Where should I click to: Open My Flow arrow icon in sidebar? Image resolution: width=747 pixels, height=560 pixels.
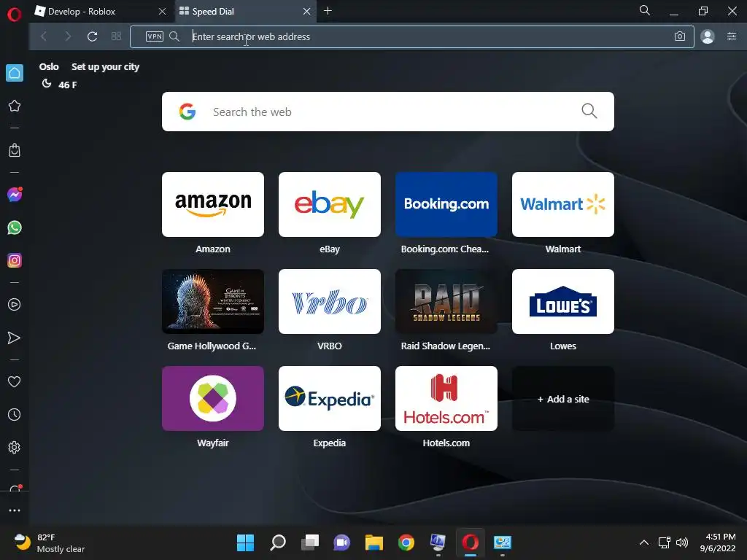tap(15, 338)
